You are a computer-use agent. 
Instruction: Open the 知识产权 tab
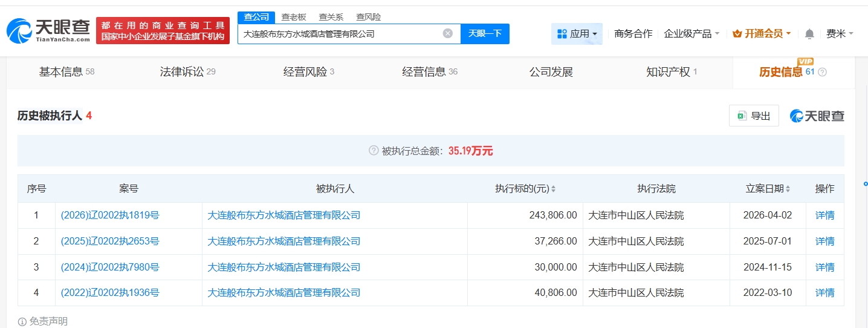pyautogui.click(x=672, y=72)
